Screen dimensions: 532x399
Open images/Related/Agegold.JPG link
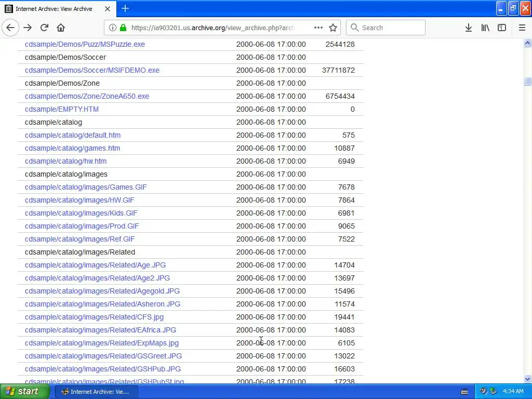pos(102,291)
